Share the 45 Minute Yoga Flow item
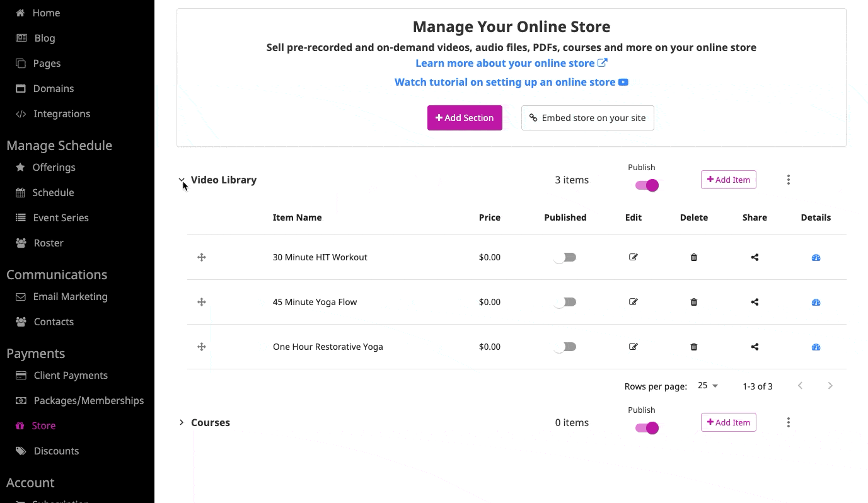The image size is (868, 503). point(755,302)
